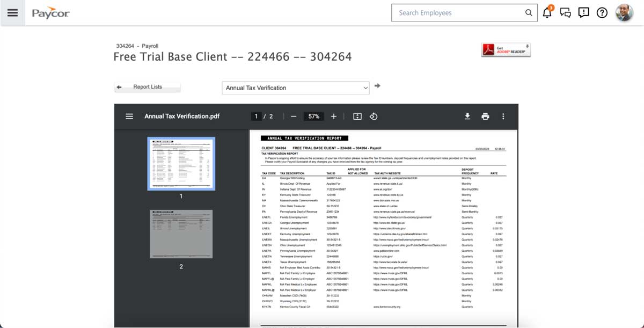Open the Annual Tax Verification report dropdown
The width and height of the screenshot is (644, 328).
tap(295, 87)
